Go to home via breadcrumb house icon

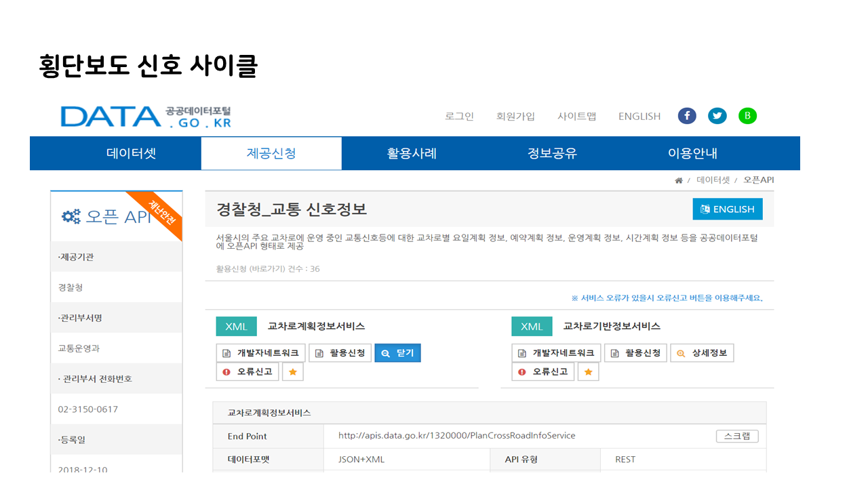pos(679,180)
